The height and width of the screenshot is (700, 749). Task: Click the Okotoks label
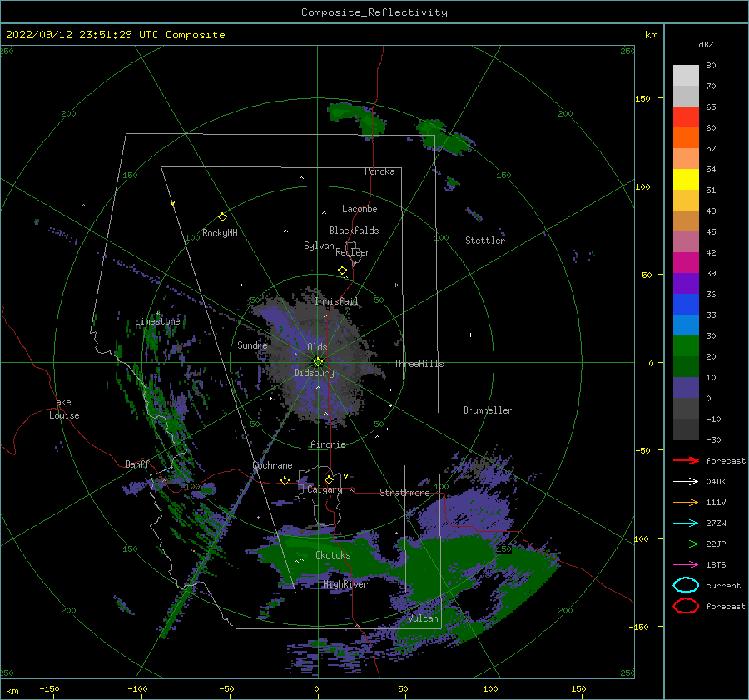coord(333,555)
